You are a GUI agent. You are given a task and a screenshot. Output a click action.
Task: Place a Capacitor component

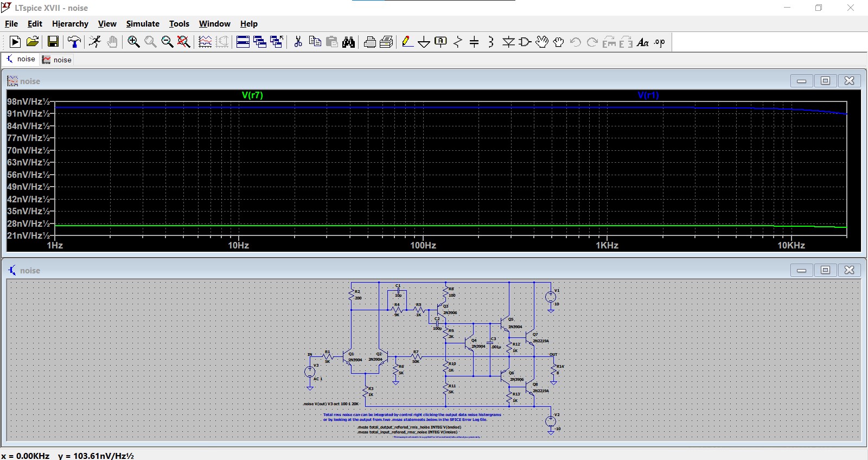tap(474, 42)
